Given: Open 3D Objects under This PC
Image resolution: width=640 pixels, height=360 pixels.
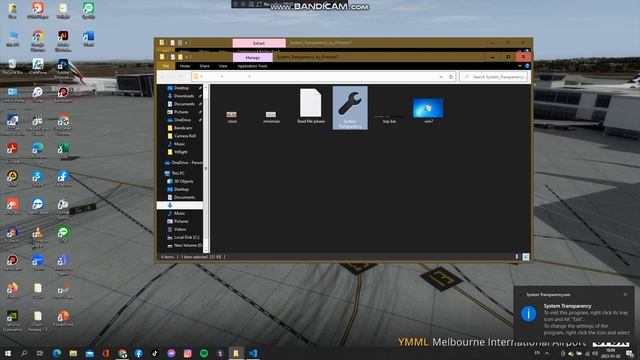Looking at the screenshot, I should pyautogui.click(x=183, y=181).
